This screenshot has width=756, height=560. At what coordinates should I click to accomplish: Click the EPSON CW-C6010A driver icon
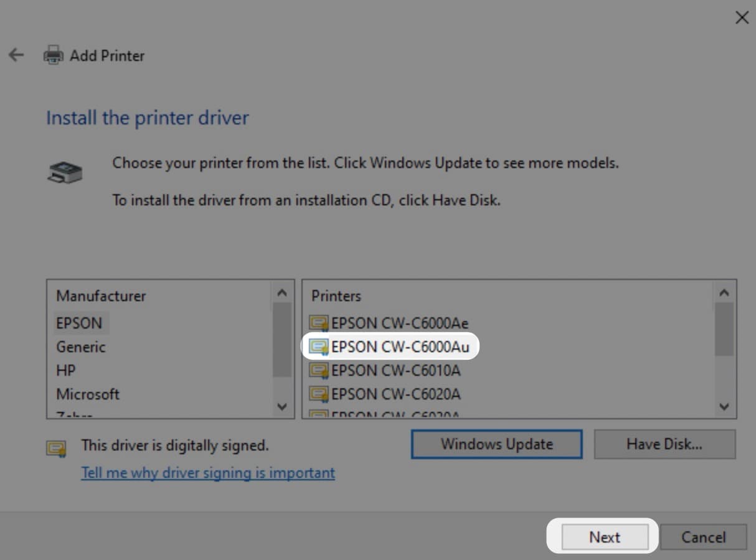click(x=319, y=371)
